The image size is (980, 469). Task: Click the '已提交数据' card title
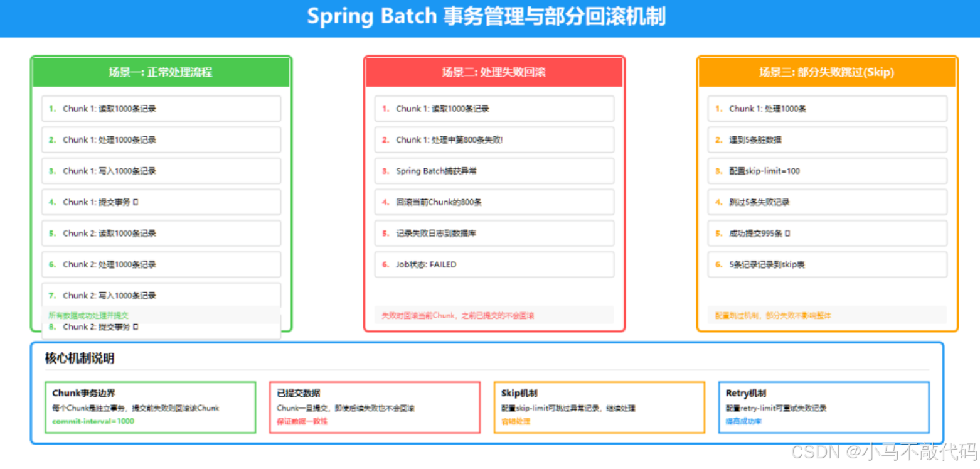(x=299, y=393)
